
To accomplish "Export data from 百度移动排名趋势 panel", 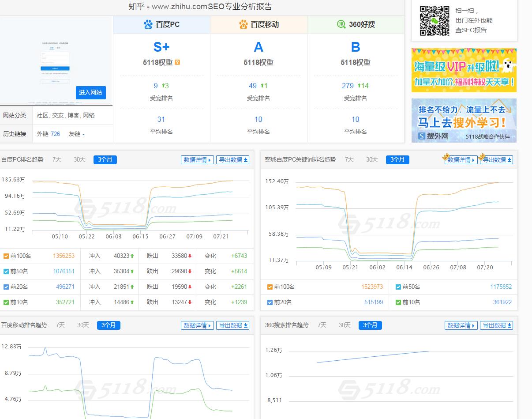I will pos(233,325).
